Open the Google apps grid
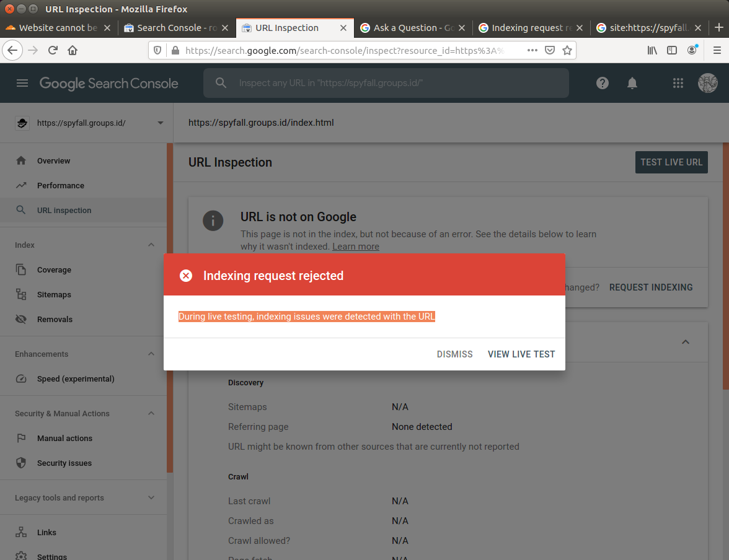729x560 pixels. 678,83
